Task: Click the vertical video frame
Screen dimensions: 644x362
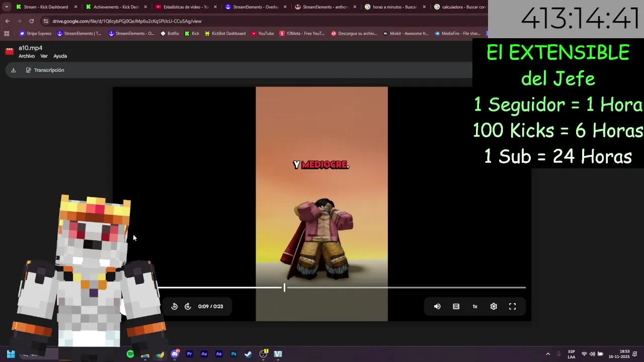Action: (321, 204)
